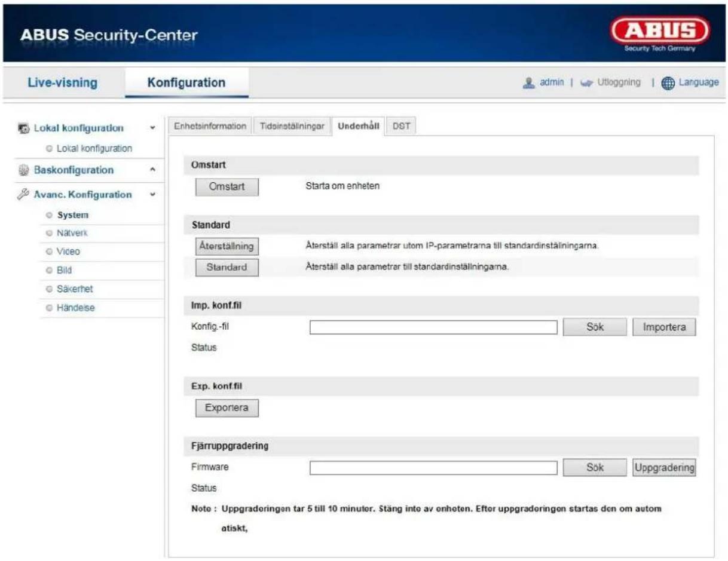This screenshot has height=561, width=728.
Task: Expand the Baskonfiguration section arrow
Action: click(153, 170)
